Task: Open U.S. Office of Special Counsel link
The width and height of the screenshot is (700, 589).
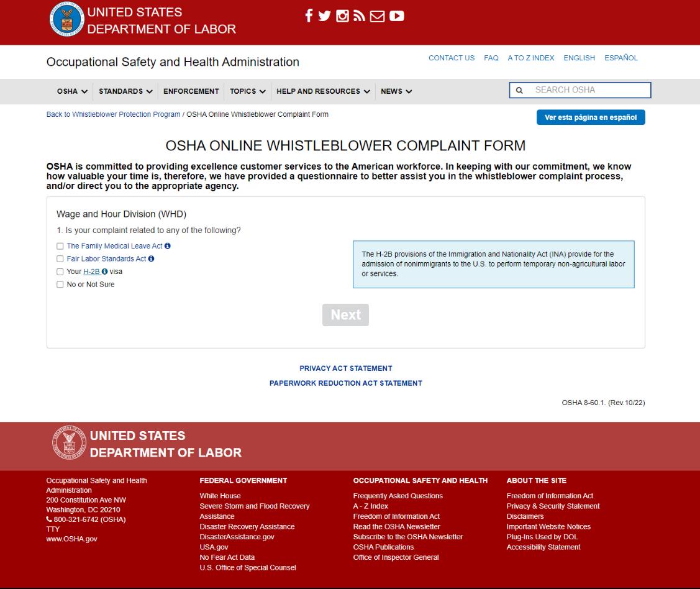Action: click(x=248, y=568)
